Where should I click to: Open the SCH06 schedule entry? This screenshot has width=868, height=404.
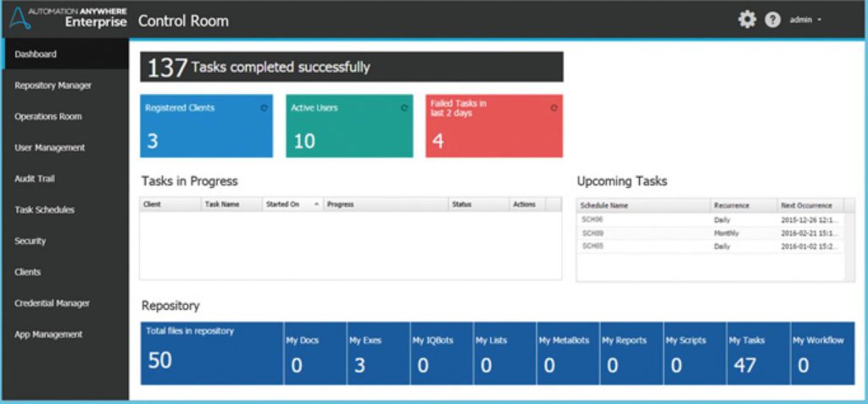pyautogui.click(x=592, y=219)
